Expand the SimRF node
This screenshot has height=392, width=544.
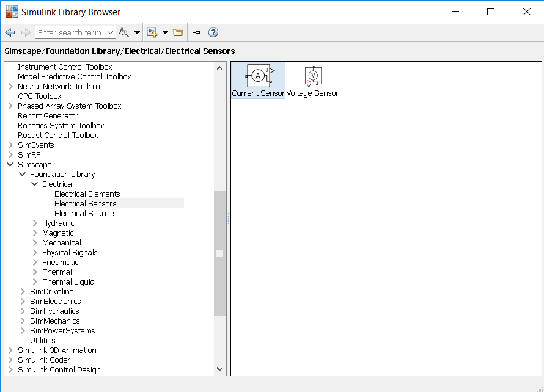tap(10, 154)
